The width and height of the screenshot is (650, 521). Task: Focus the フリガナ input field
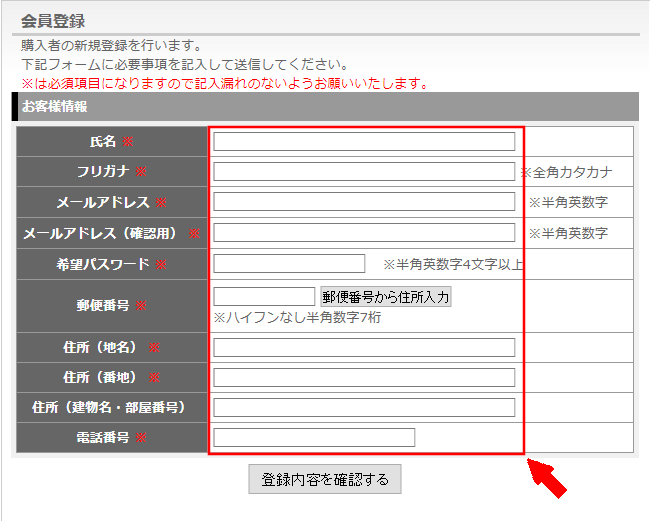pyautogui.click(x=364, y=172)
